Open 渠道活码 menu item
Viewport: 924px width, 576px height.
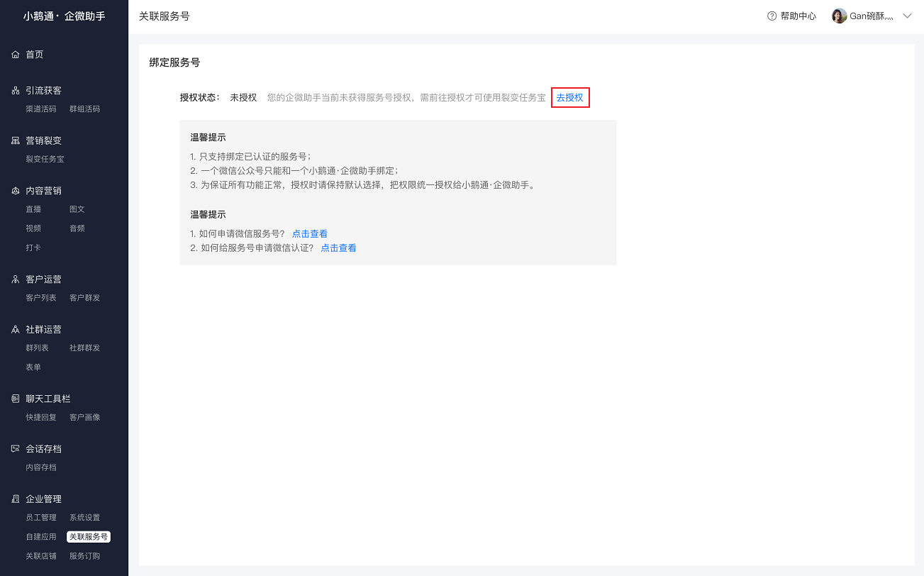point(41,109)
